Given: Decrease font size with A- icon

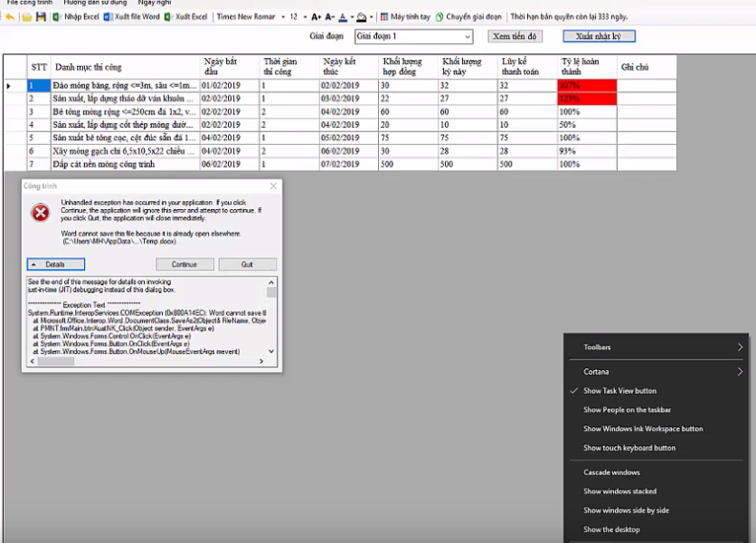Looking at the screenshot, I should pos(330,17).
